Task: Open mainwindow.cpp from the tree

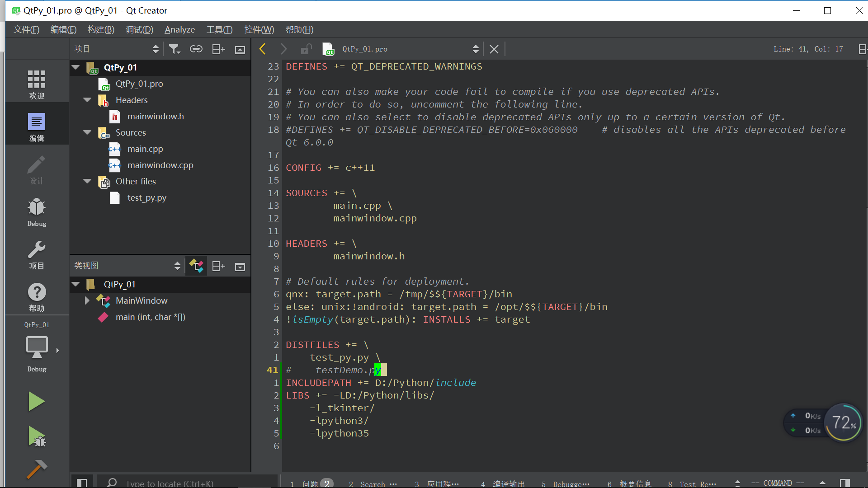Action: [160, 165]
